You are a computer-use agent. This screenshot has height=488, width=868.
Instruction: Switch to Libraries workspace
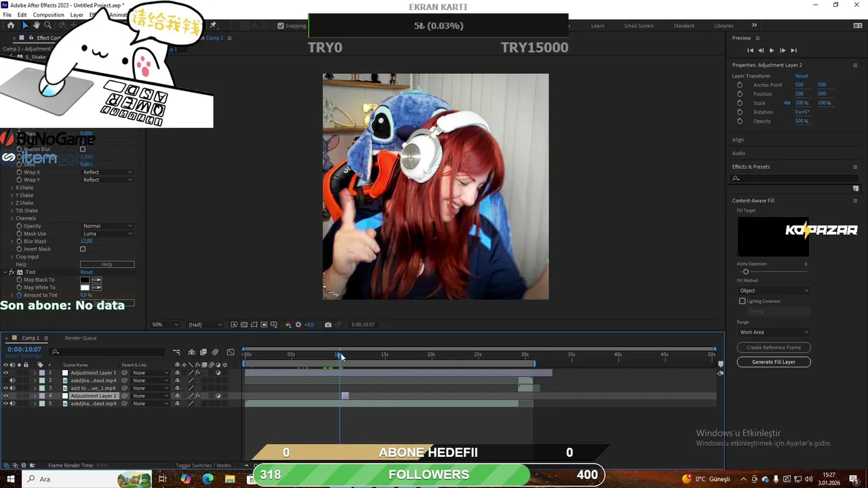[724, 26]
